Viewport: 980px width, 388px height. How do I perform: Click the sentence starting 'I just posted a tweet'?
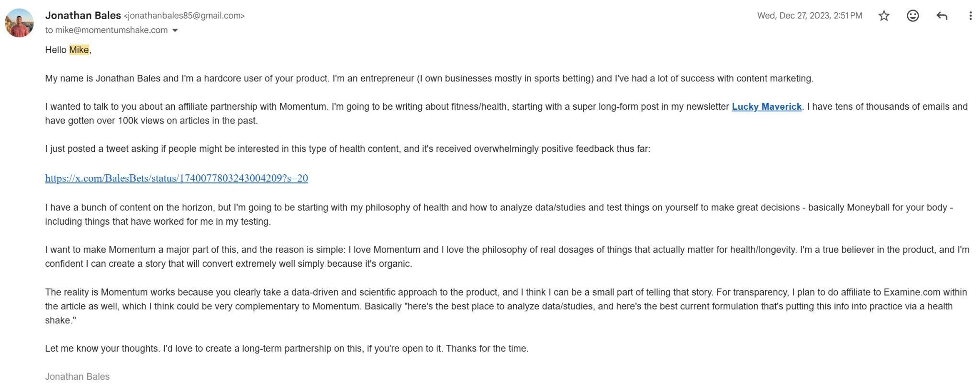tap(347, 148)
